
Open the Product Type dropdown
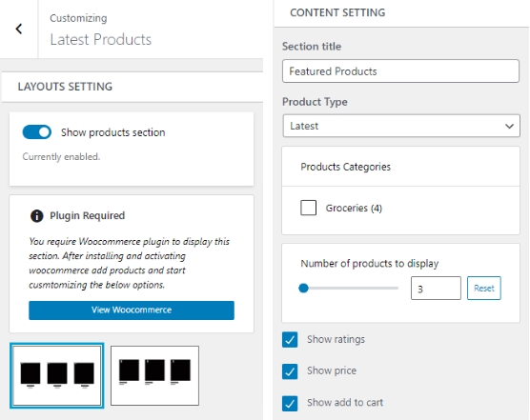401,126
